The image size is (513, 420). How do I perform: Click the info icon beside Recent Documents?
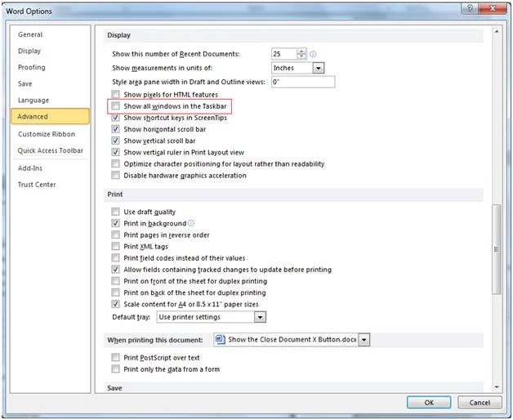tap(313, 54)
